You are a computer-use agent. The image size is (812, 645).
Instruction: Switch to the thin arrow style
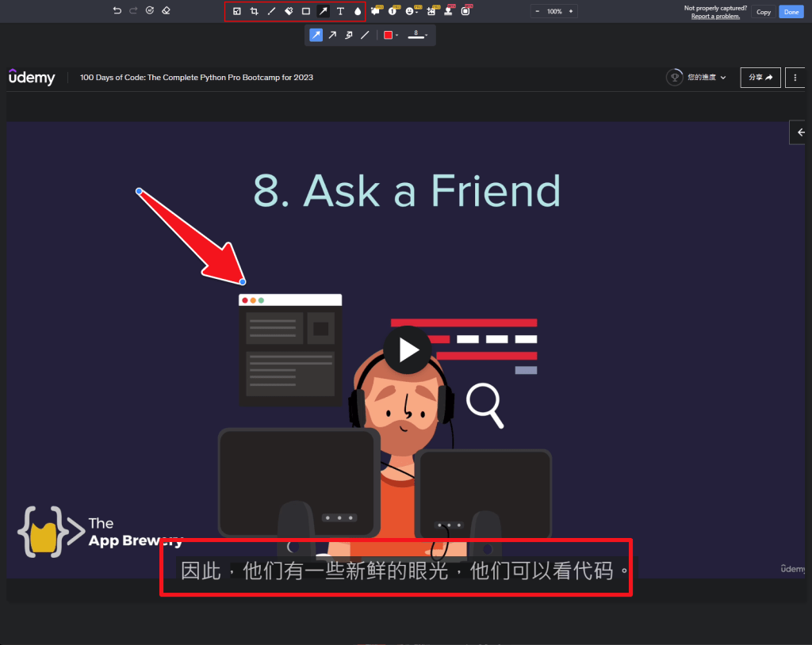[332, 35]
